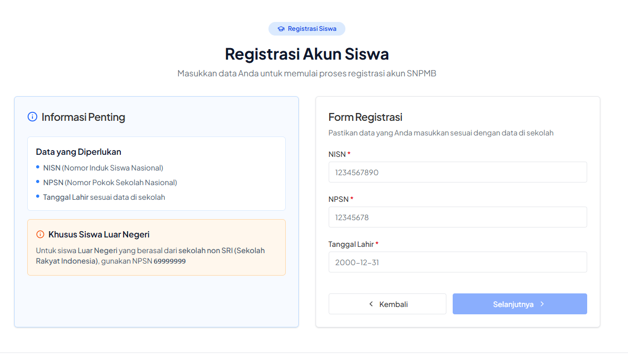Screen dimensions: 628x364
Task: Select the Tanggal Lahir date field
Action: click(x=457, y=262)
